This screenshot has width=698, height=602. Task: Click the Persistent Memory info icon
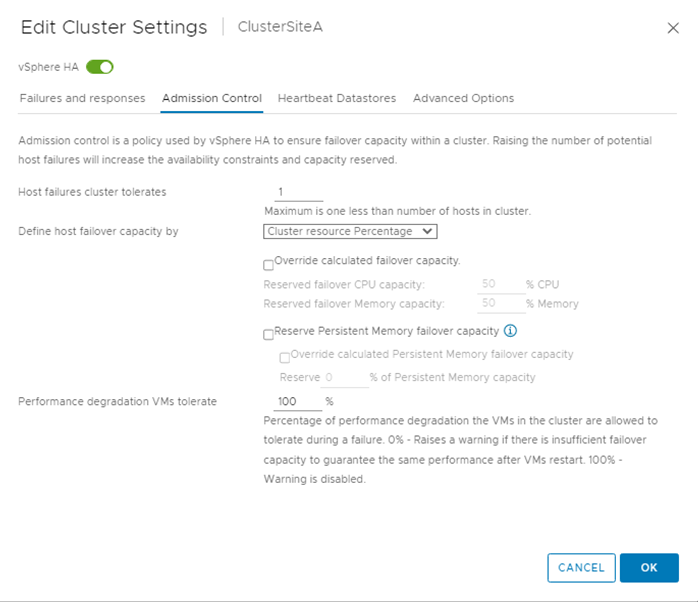coord(510,331)
